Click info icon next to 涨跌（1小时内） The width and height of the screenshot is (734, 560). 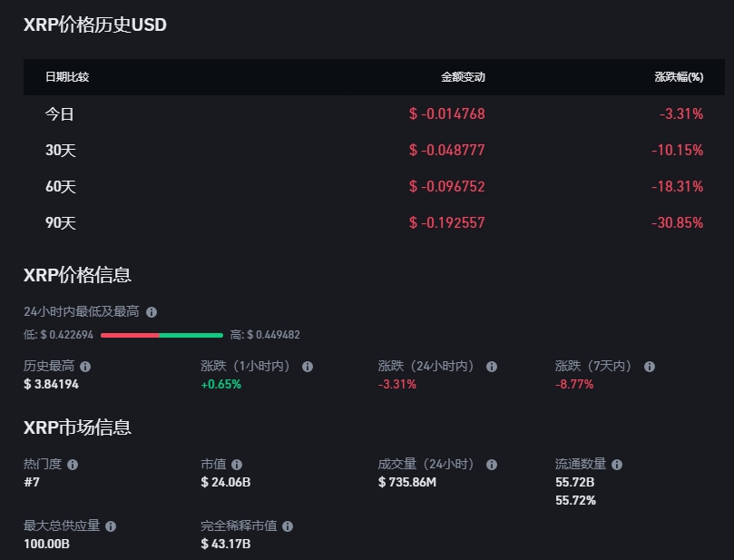(x=308, y=367)
